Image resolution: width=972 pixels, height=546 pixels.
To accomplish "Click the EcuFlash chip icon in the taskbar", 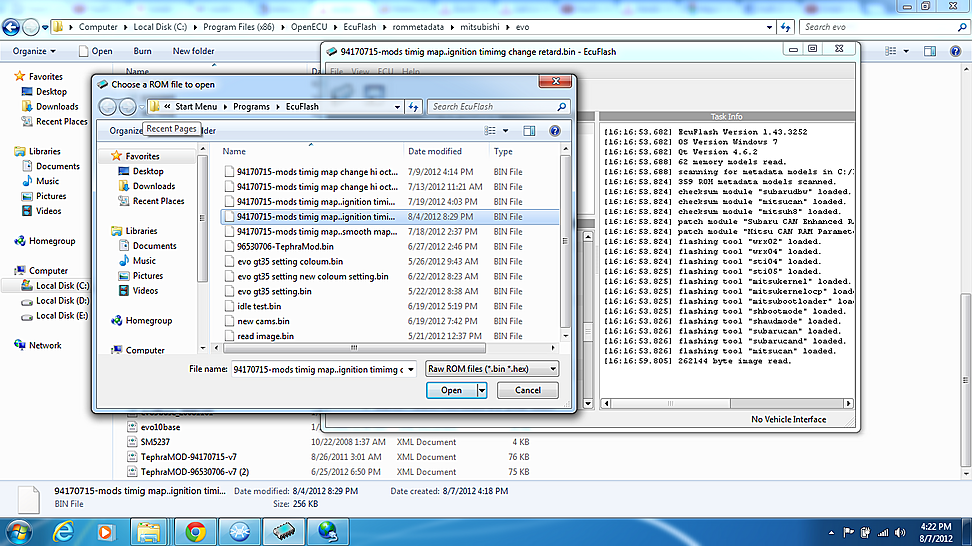I will tap(285, 530).
